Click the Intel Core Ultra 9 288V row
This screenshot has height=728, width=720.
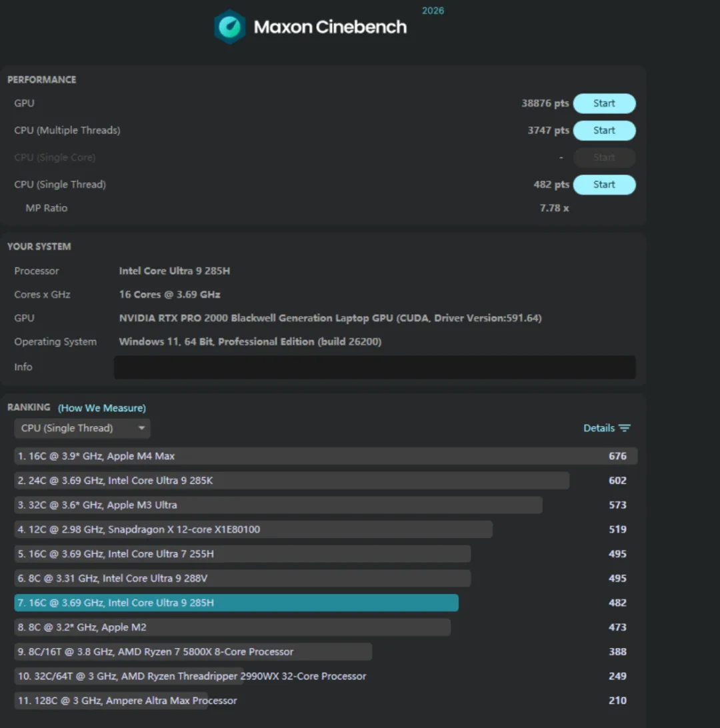242,579
